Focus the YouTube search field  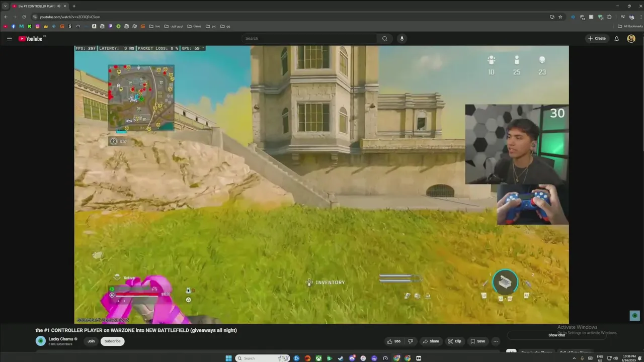(309, 38)
